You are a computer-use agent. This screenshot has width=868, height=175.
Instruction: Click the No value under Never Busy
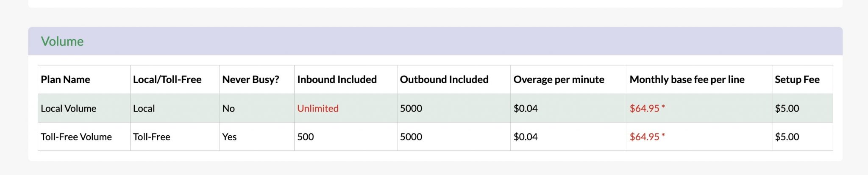(228, 108)
